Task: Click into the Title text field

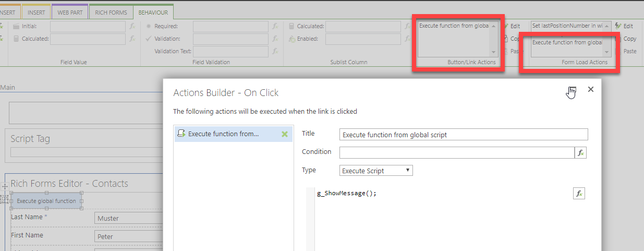Action: click(463, 135)
